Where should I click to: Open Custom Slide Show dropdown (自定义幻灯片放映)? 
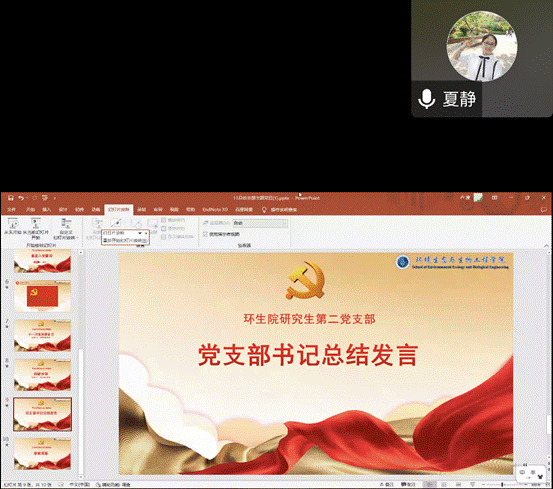[x=66, y=229]
